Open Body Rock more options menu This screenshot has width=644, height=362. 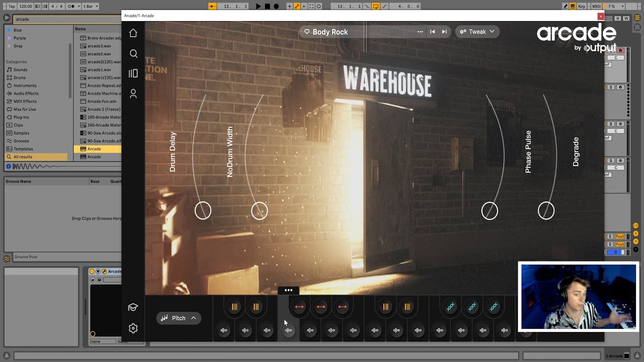420,32
